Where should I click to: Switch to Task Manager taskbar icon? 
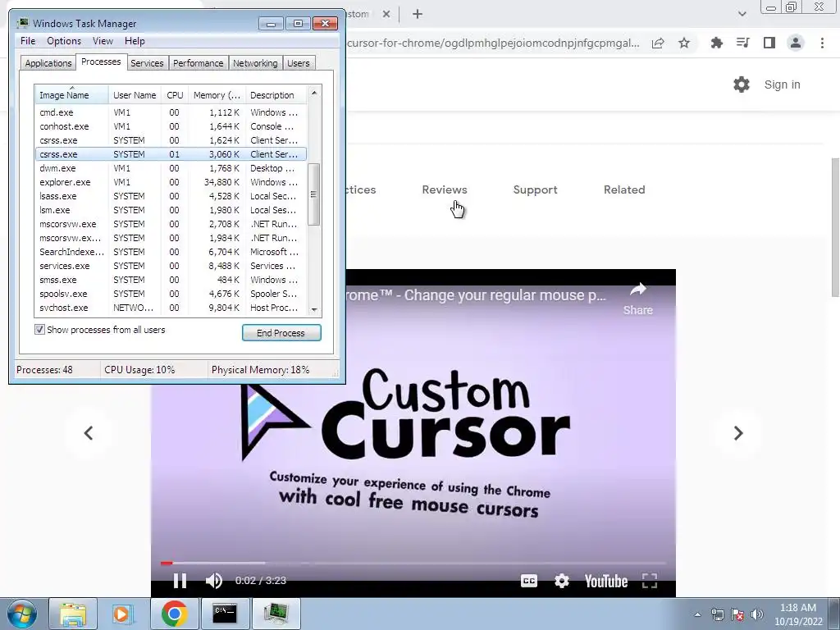tap(276, 614)
